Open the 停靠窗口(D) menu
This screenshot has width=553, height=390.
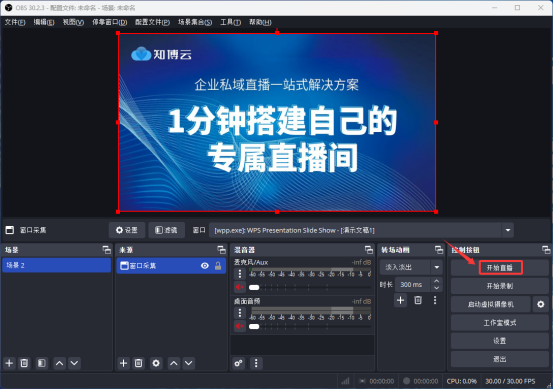(x=110, y=22)
